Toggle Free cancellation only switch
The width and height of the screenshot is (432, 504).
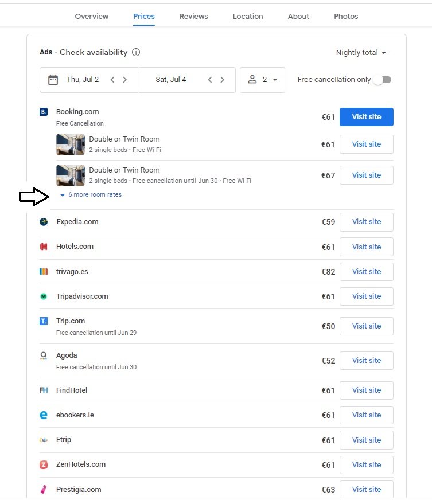pos(383,80)
